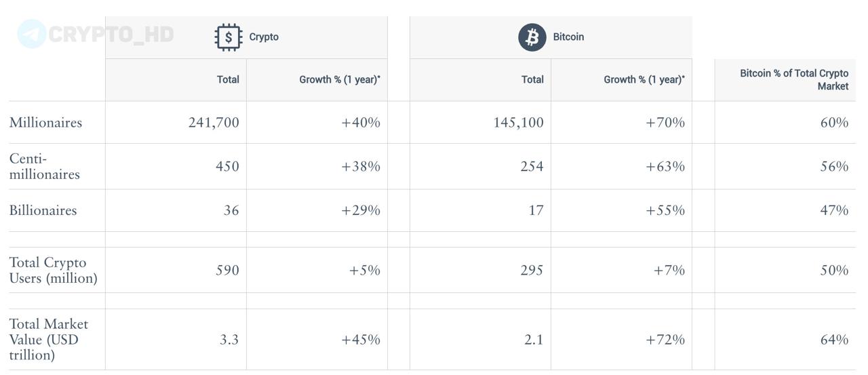
Task: Click the Total header under Crypto
Action: click(x=228, y=79)
